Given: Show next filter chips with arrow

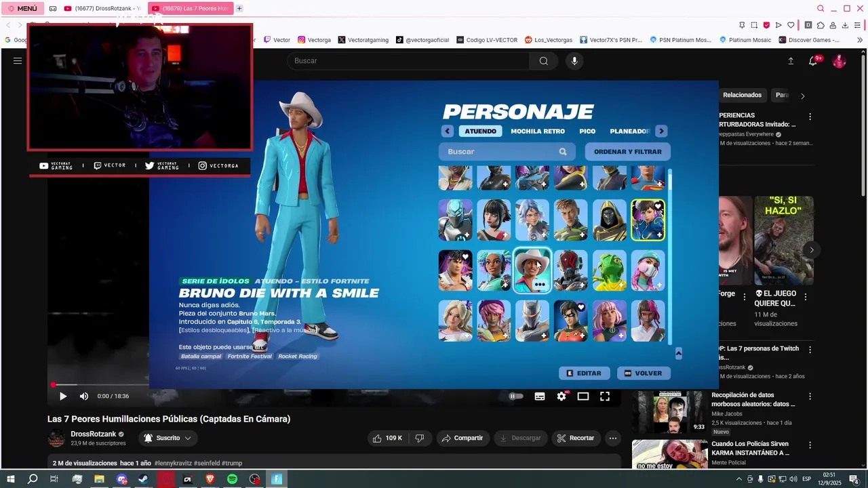Looking at the screenshot, I should [803, 96].
